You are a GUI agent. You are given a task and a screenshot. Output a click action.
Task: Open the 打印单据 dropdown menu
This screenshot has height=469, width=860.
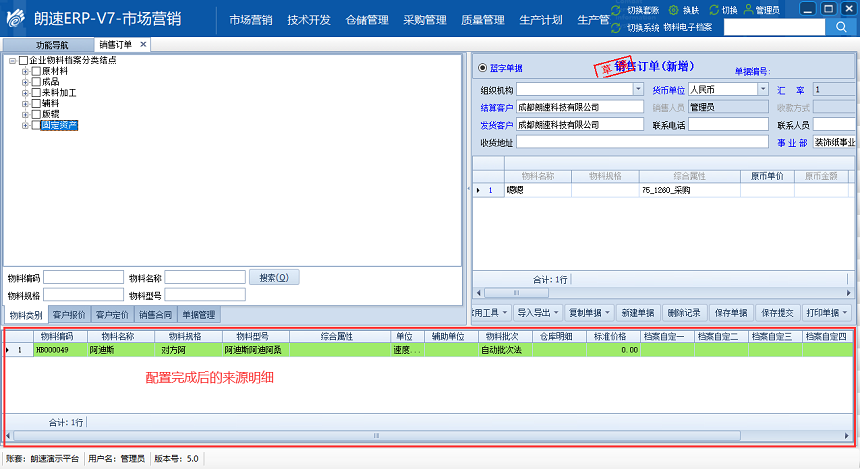click(827, 313)
